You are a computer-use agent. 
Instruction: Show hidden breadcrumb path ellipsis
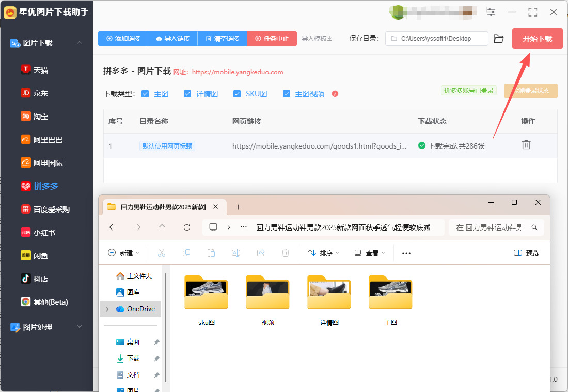pos(244,227)
